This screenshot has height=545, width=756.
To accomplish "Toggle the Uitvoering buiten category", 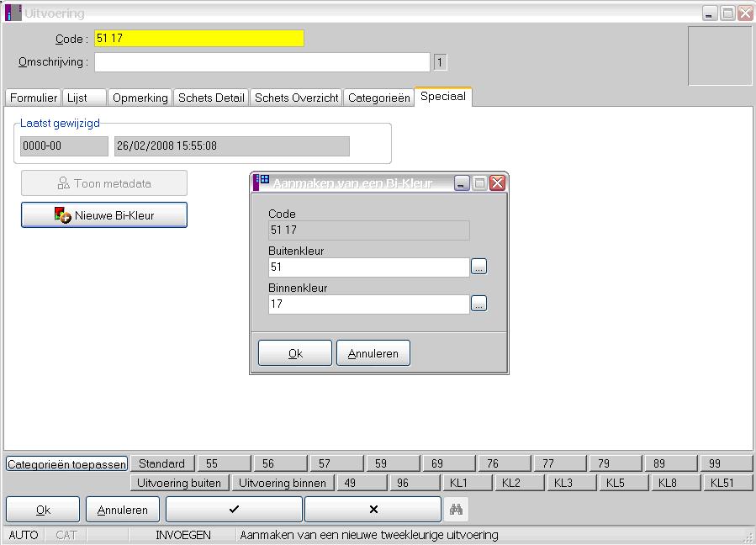I will click(179, 483).
